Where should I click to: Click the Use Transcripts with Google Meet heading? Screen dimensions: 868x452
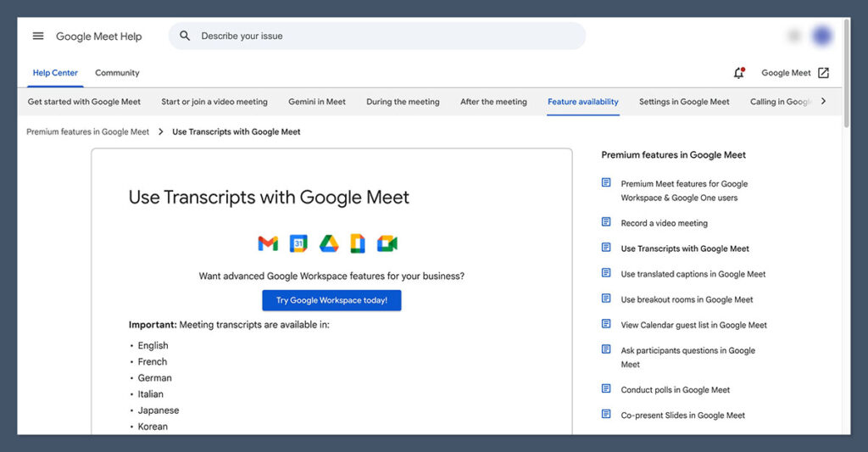pyautogui.click(x=269, y=198)
